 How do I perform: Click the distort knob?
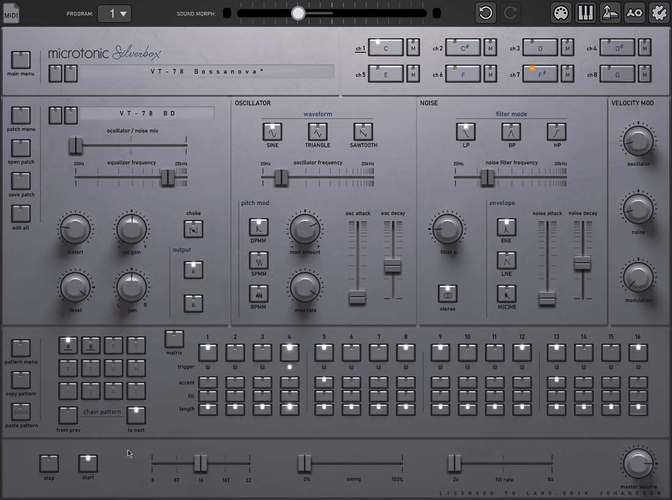[75, 229]
